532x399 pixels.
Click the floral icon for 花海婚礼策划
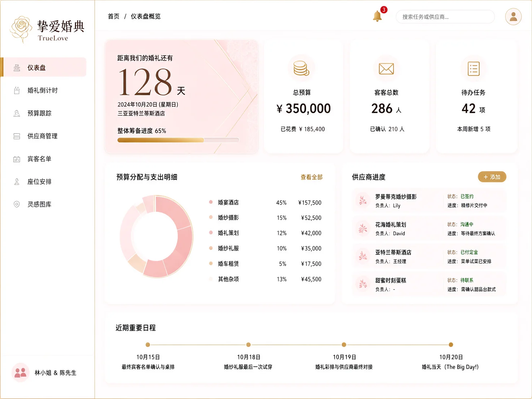pyautogui.click(x=362, y=228)
